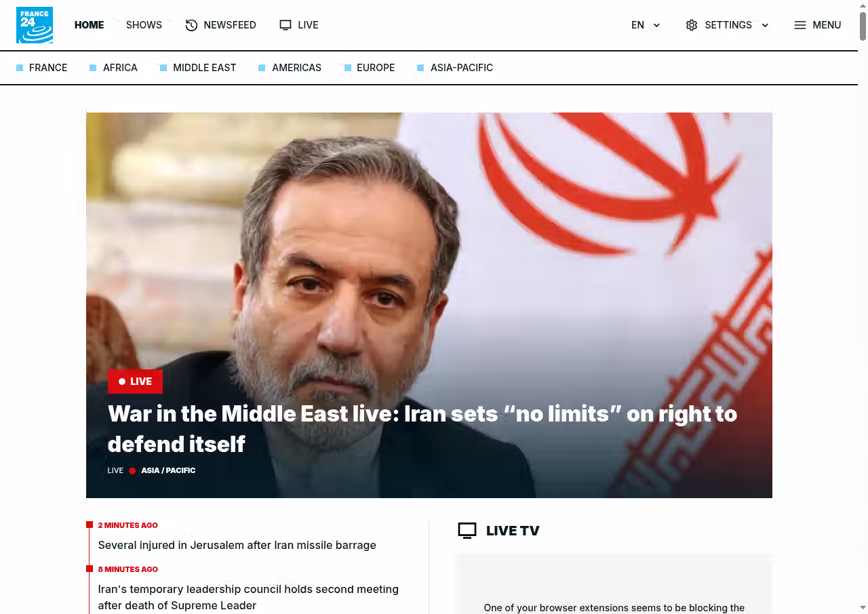The height and width of the screenshot is (614, 868).
Task: Go to the Middle East section
Action: (205, 68)
